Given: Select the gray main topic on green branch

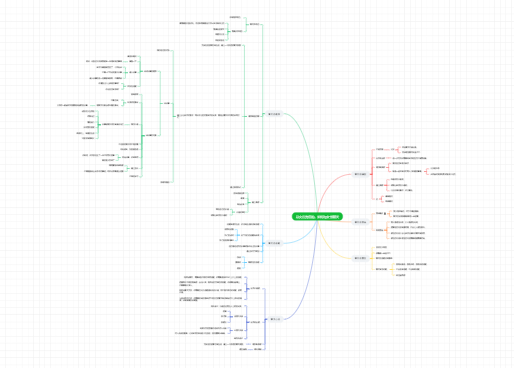Looking at the screenshot, I should tap(274, 114).
